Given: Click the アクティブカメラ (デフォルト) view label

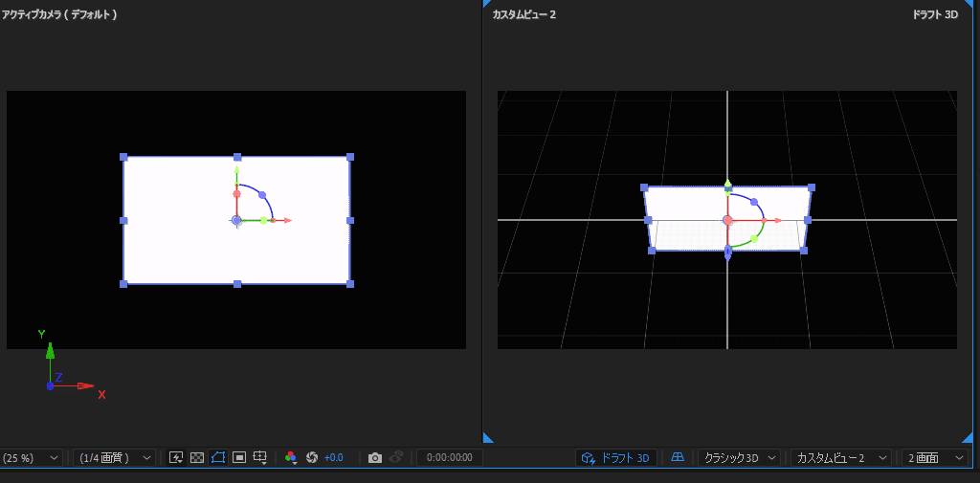Looking at the screenshot, I should pos(58,15).
